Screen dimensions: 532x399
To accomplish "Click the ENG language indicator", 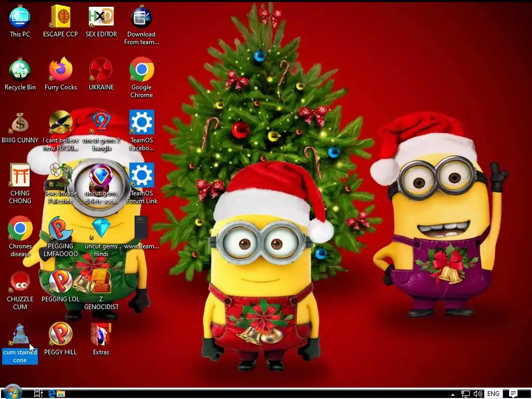I will 493,394.
